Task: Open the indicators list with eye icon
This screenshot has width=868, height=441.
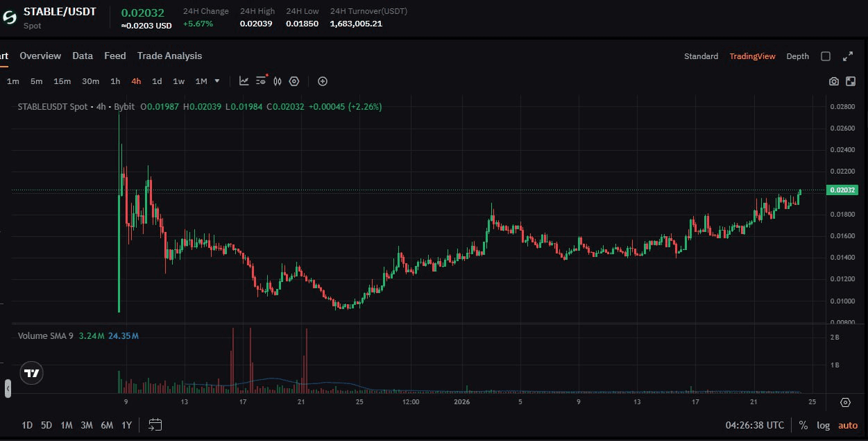Action: click(261, 81)
